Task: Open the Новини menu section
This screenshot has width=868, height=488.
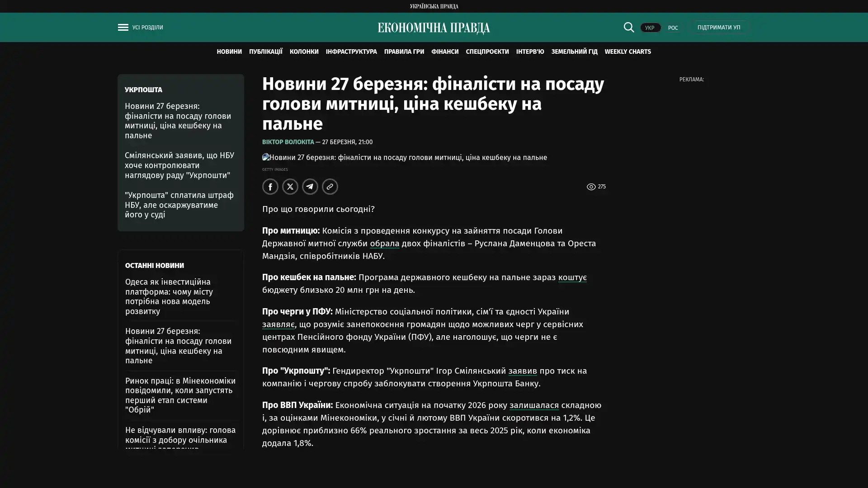Action: click(229, 52)
